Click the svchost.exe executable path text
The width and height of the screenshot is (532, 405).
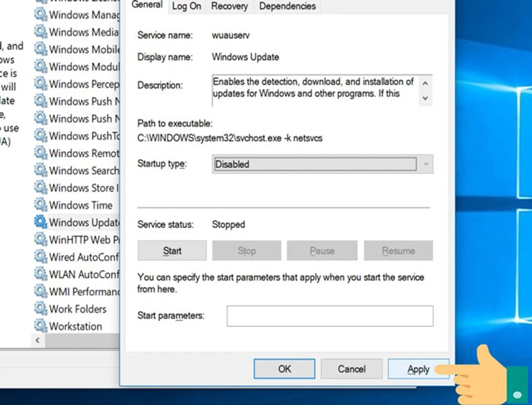[230, 138]
